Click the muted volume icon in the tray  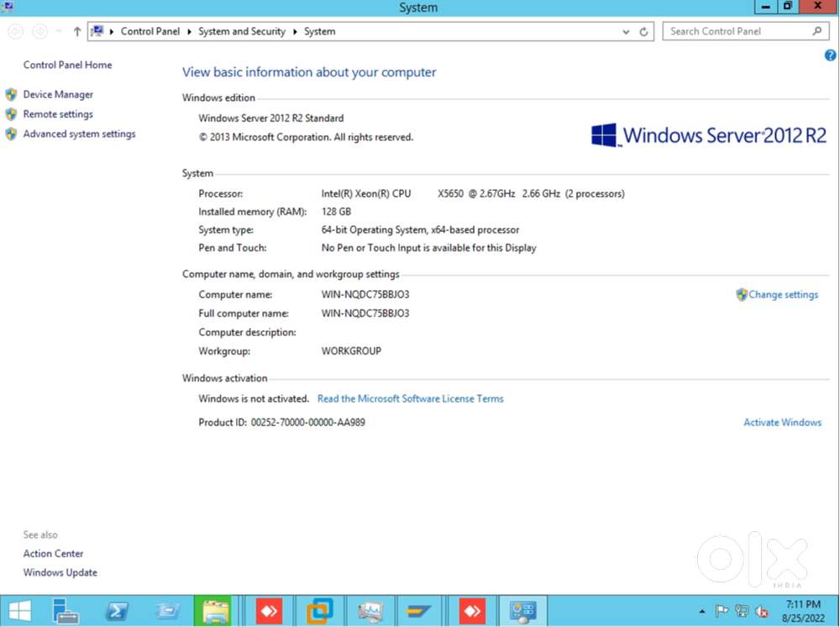(x=762, y=611)
